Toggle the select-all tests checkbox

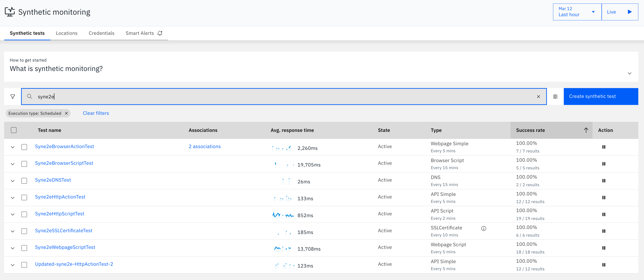pos(14,130)
